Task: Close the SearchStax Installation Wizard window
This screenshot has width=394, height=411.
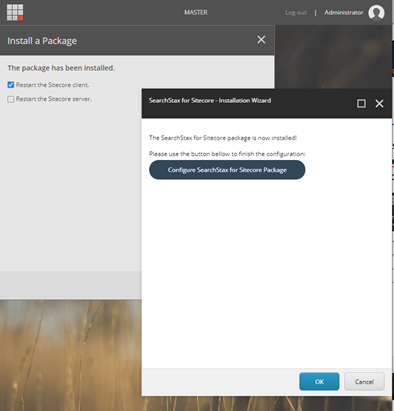Action: pyautogui.click(x=379, y=104)
